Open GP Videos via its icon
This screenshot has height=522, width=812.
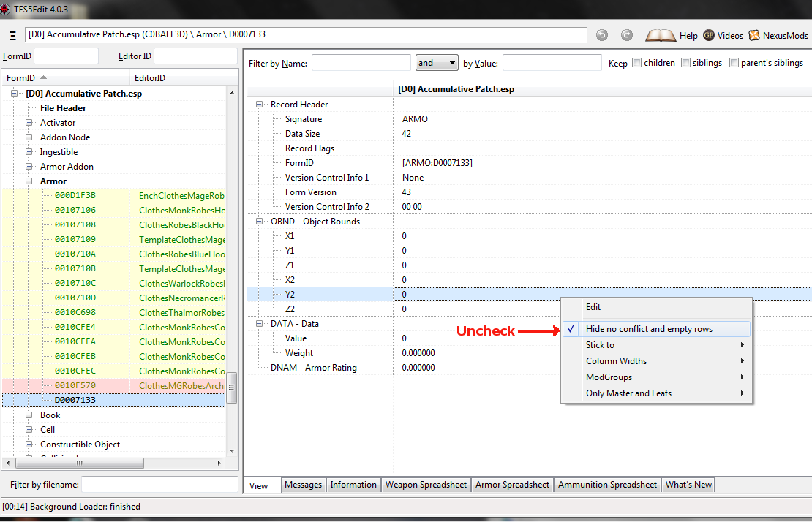[x=710, y=34]
